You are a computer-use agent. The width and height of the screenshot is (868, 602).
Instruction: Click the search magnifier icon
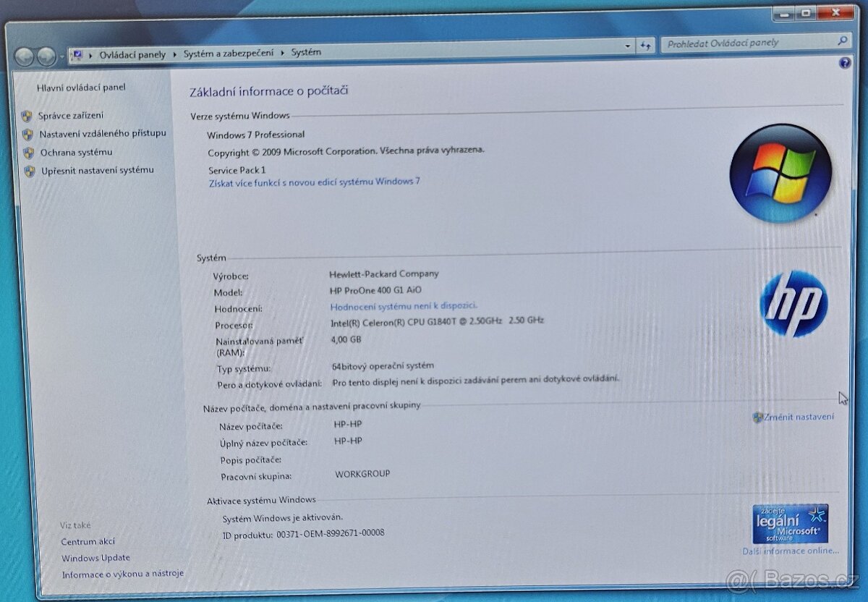pyautogui.click(x=843, y=41)
